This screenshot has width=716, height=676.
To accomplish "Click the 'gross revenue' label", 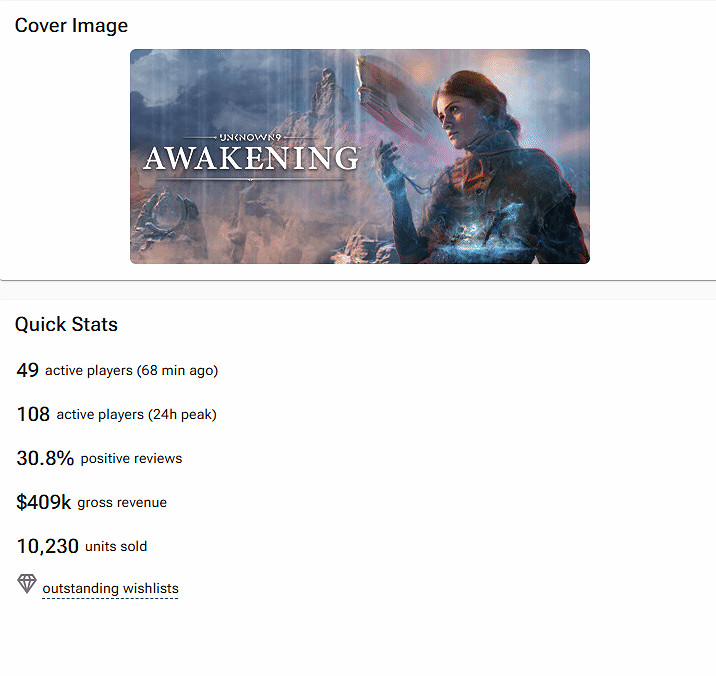I will click(122, 503).
